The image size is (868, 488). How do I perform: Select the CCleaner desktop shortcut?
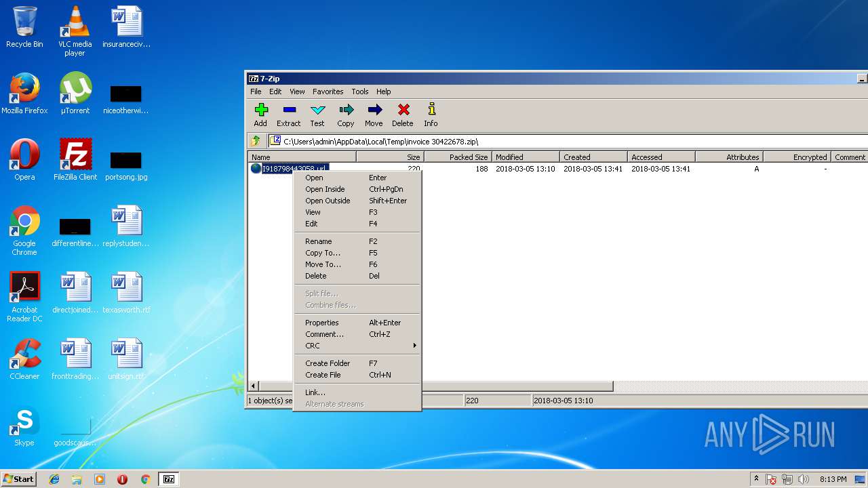click(x=24, y=359)
